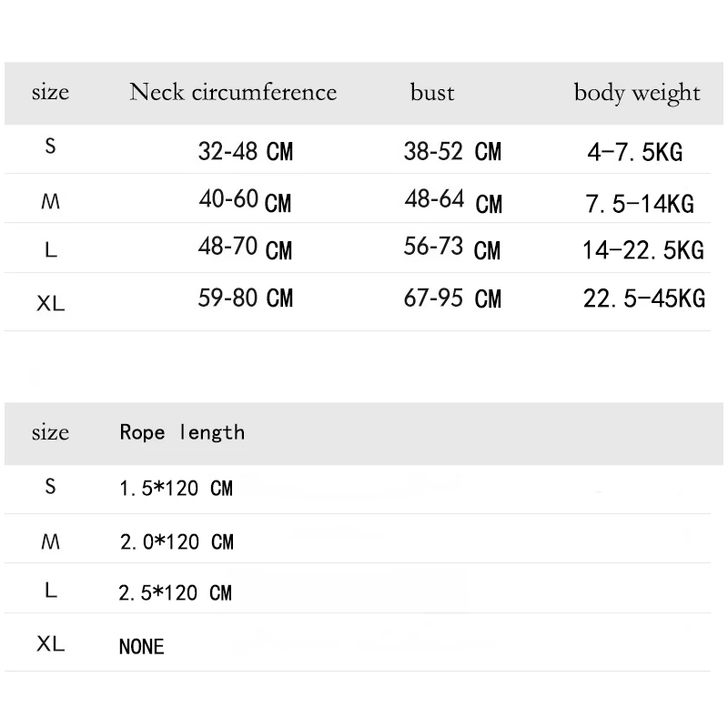728x728 pixels.
Task: Click the L neck value 48-70 CM
Action: pyautogui.click(x=245, y=248)
